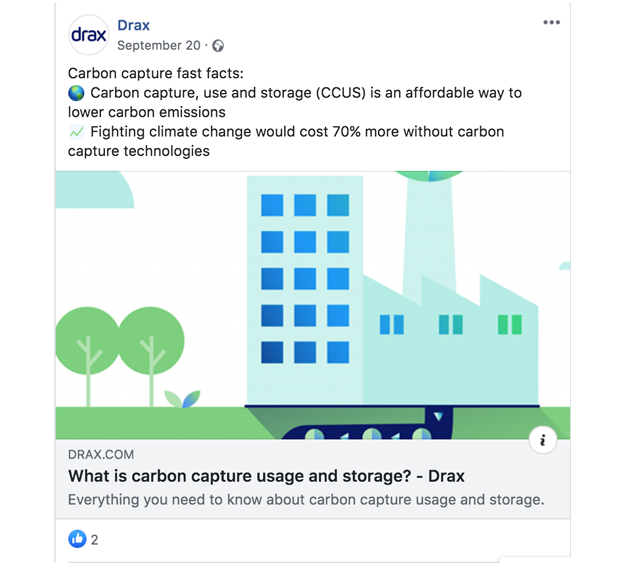Image resolution: width=630 pixels, height=565 pixels.
Task: Click the Drax logo profile picture
Action: [x=89, y=35]
